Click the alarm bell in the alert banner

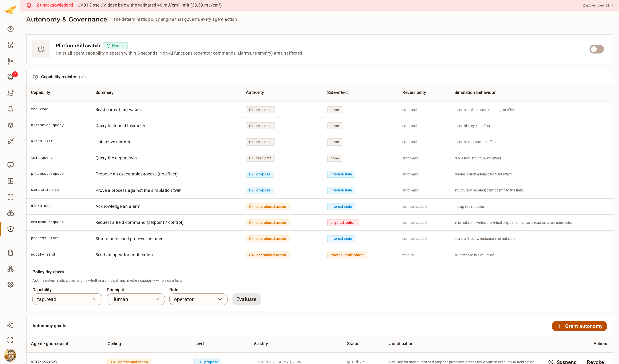coord(29,5)
